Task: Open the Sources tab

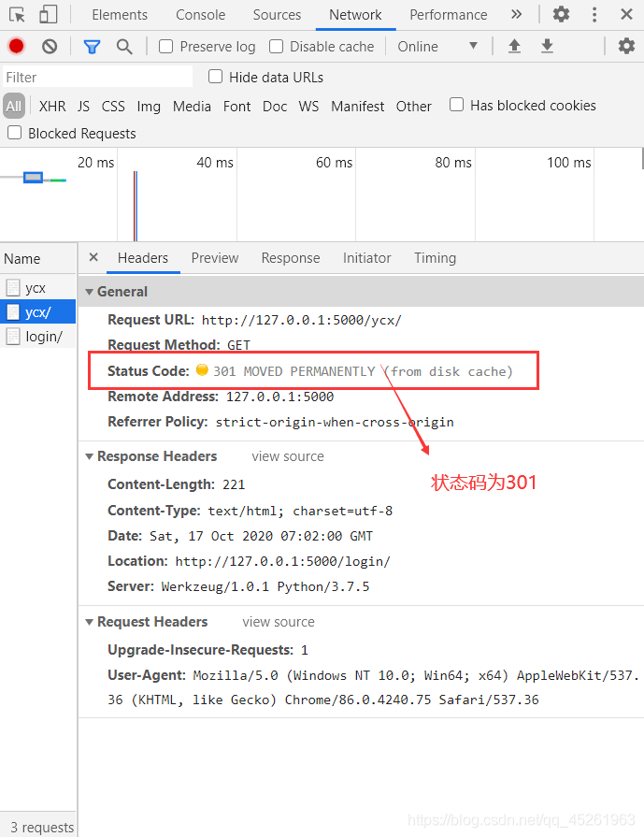Action: point(277,15)
